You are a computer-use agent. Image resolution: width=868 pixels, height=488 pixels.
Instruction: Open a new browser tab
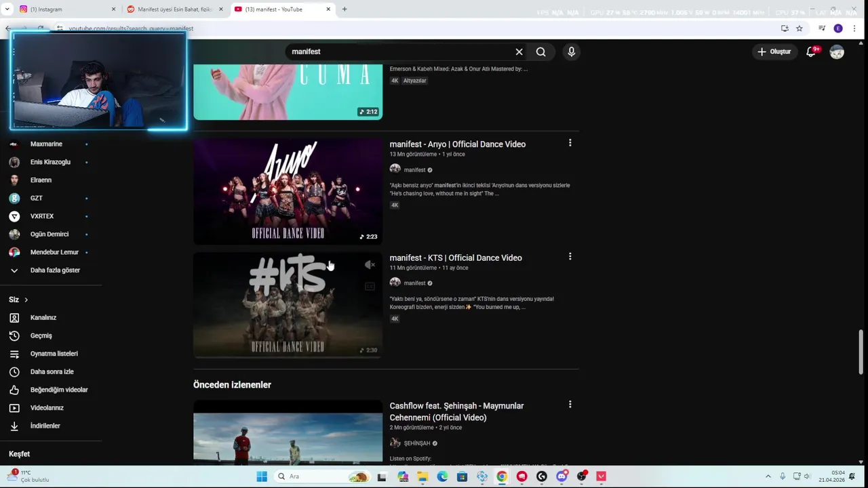click(x=344, y=9)
